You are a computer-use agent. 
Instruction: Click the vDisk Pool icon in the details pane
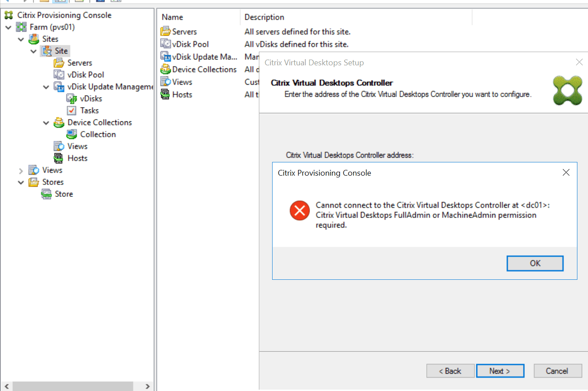166,44
